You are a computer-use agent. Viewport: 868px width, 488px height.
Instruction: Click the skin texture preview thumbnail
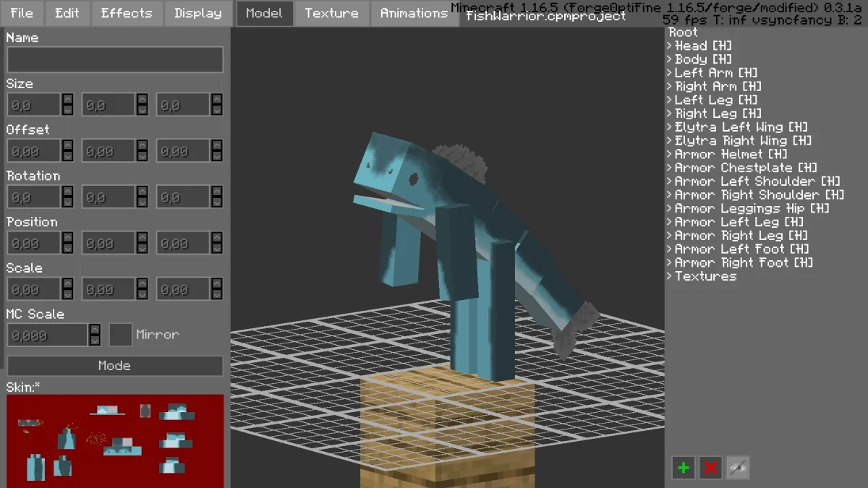(116, 440)
